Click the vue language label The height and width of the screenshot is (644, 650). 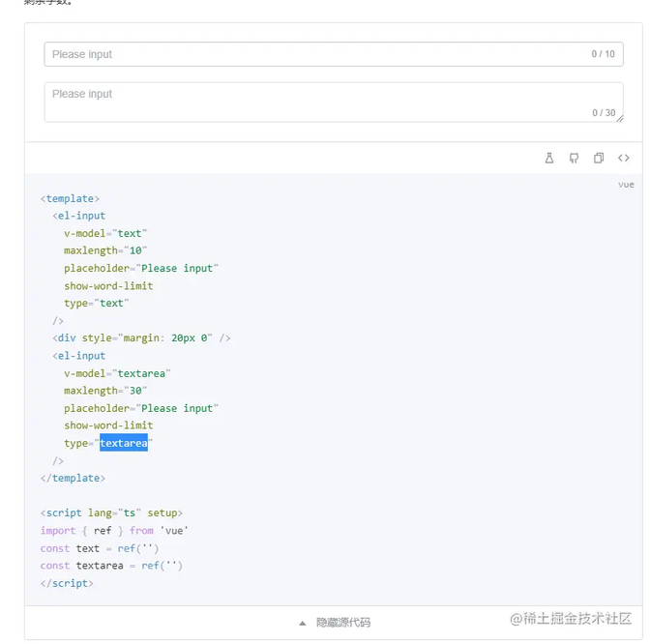click(626, 185)
